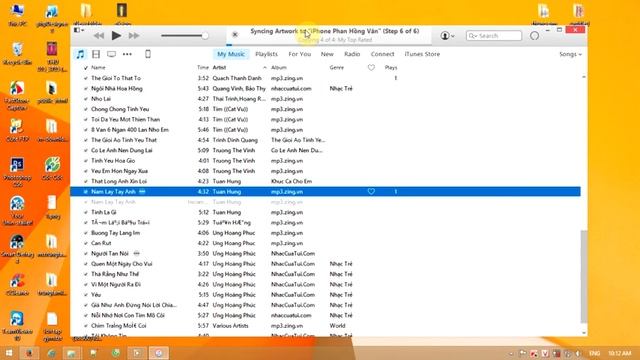Open the account menu icon
The width and height of the screenshot is (640, 360).
point(447,36)
